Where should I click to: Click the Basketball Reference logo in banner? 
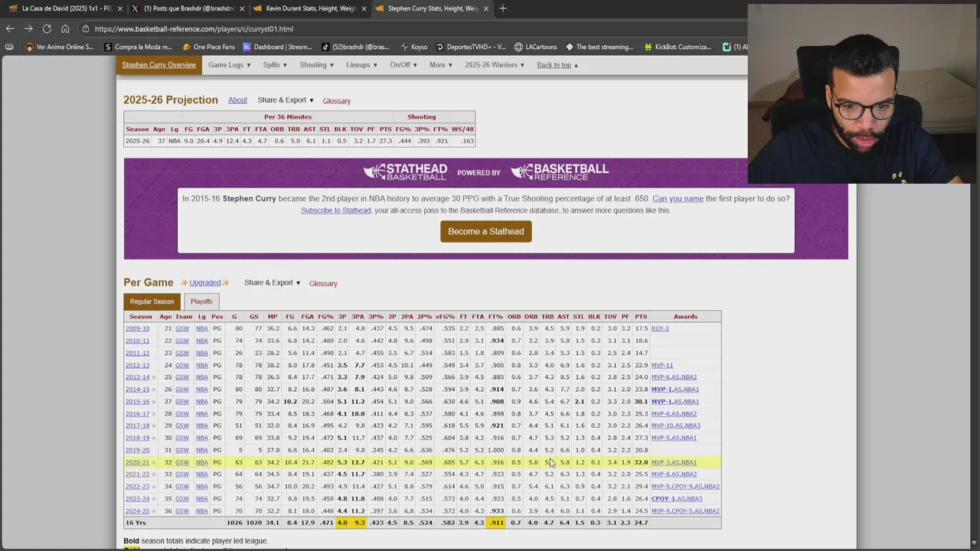pyautogui.click(x=560, y=172)
